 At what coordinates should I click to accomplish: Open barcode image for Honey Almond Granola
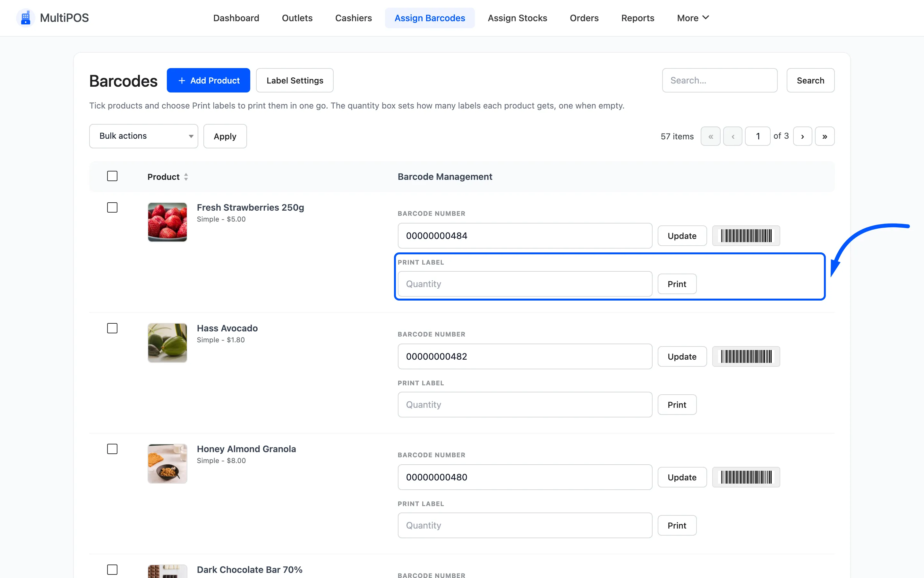coord(746,477)
